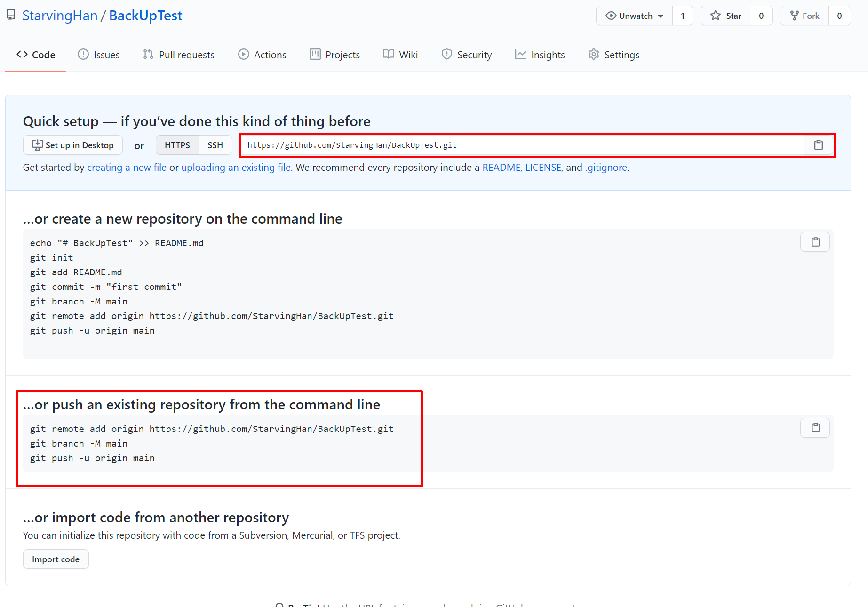This screenshot has height=607, width=868.
Task: Open the README link
Action: (x=502, y=168)
